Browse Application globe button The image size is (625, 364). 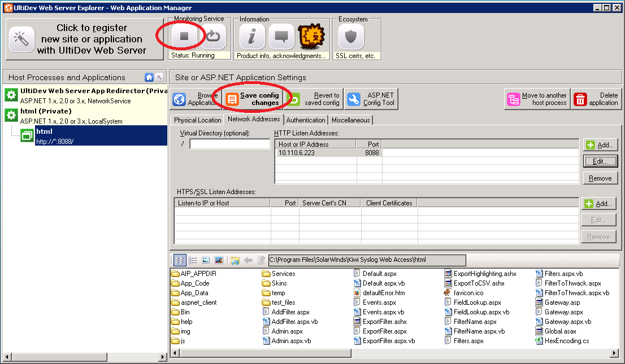tap(194, 99)
